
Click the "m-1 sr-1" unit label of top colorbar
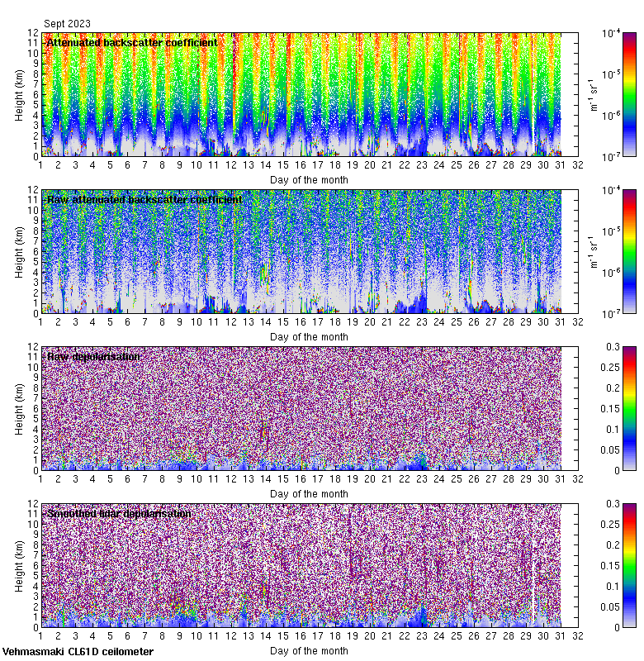[593, 94]
